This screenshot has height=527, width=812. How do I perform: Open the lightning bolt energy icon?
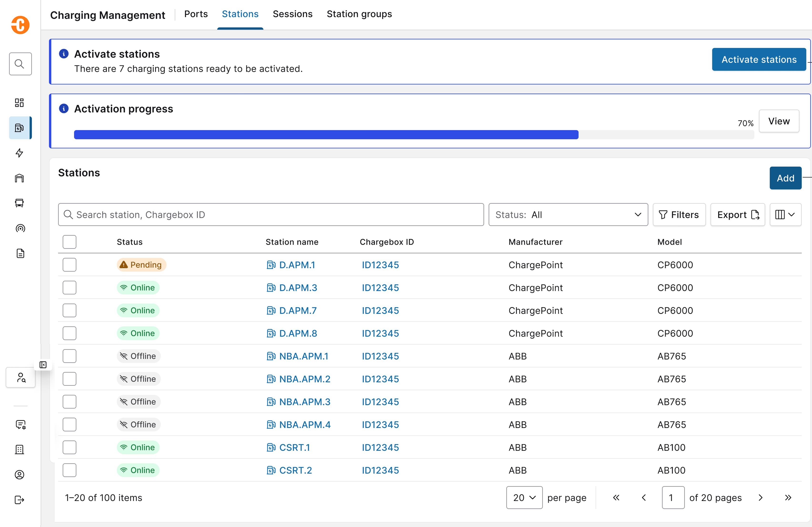coord(20,153)
